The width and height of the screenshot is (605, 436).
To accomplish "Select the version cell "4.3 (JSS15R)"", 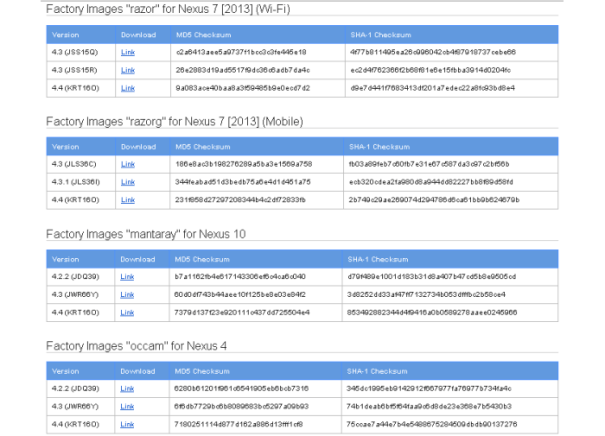I will tap(74, 70).
